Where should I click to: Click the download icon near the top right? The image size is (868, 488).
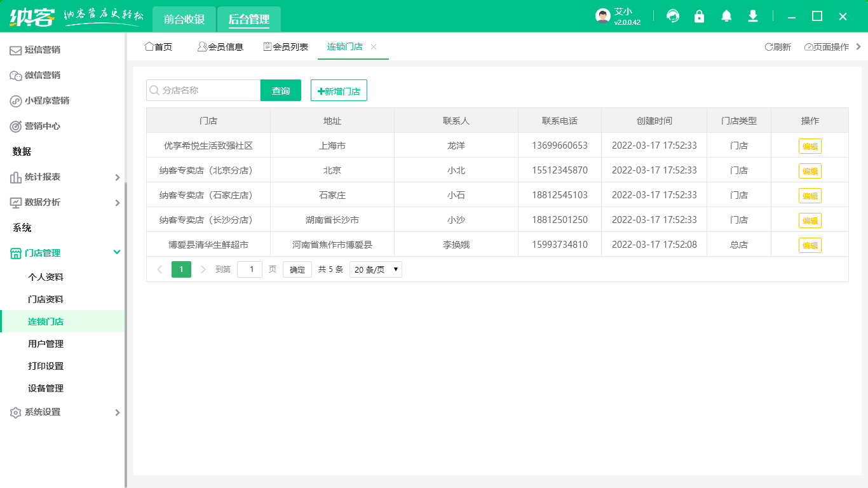752,16
